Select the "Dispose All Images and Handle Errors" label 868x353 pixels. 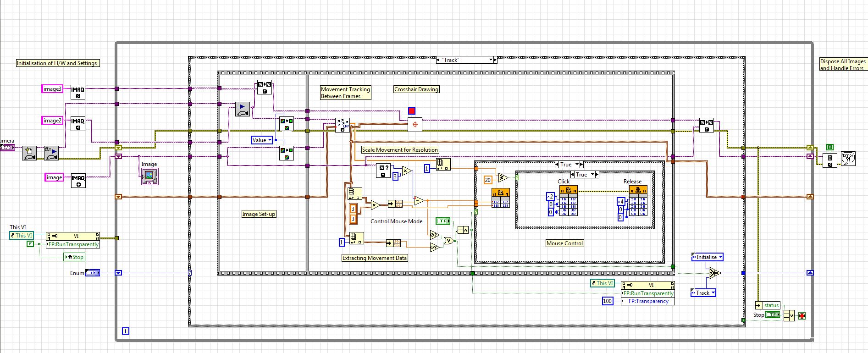pyautogui.click(x=843, y=65)
